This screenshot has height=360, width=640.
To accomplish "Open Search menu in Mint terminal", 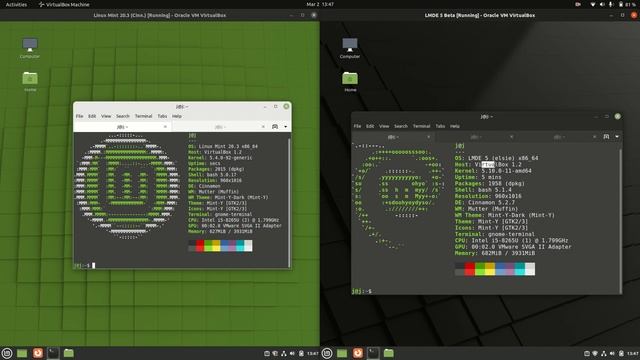I will pyautogui.click(x=122, y=116).
